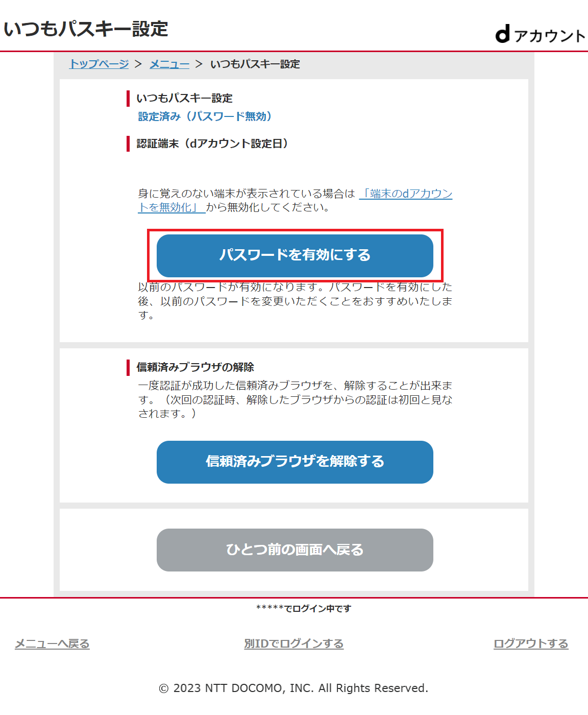This screenshot has width=588, height=715.
Task: Click the *****でログイン中です status text
Action: pos(304,608)
